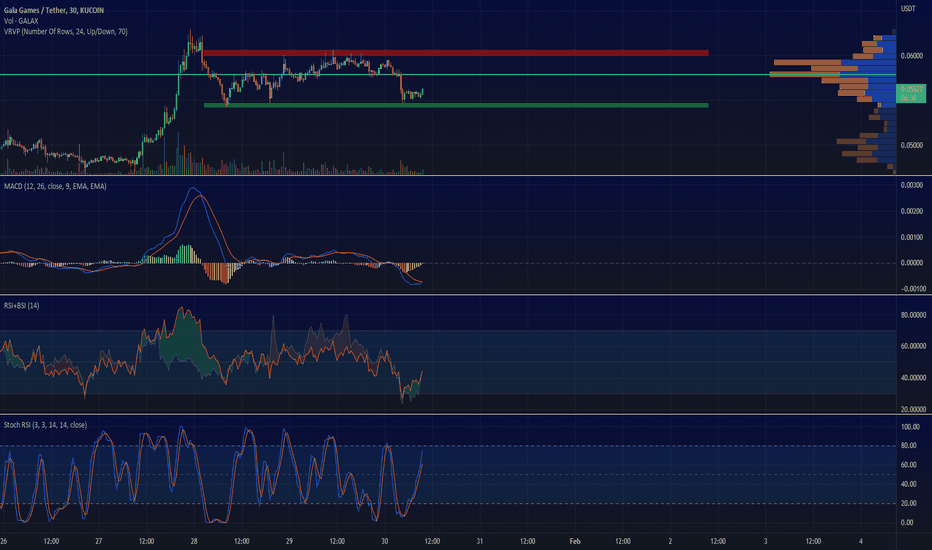
Task: Click the Gala Games / Tether symbol title
Action: [54, 11]
